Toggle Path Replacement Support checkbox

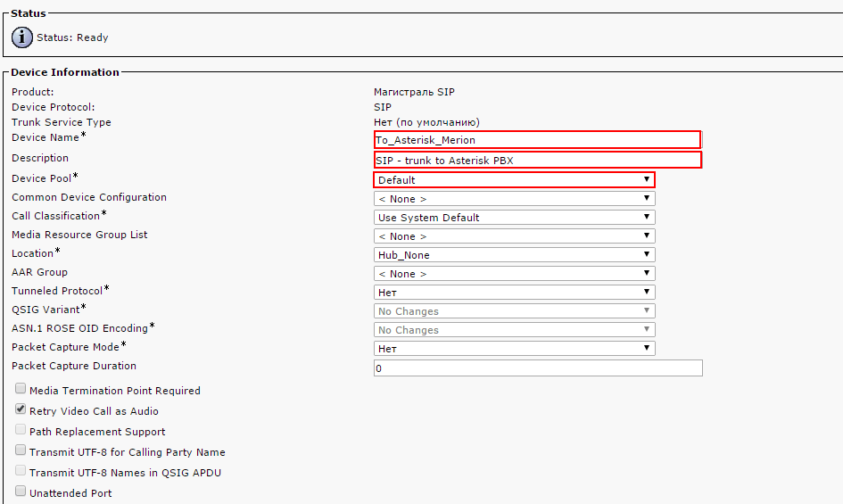click(x=21, y=429)
